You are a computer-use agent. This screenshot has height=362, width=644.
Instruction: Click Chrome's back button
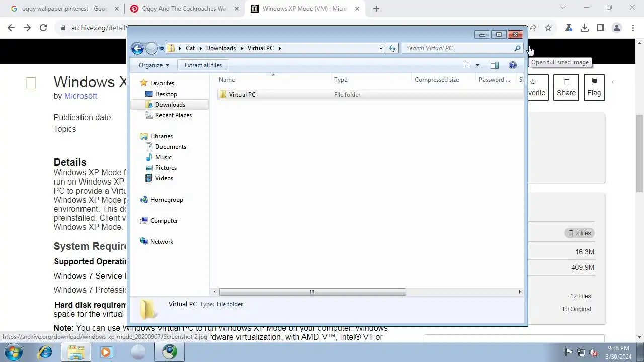[11, 28]
